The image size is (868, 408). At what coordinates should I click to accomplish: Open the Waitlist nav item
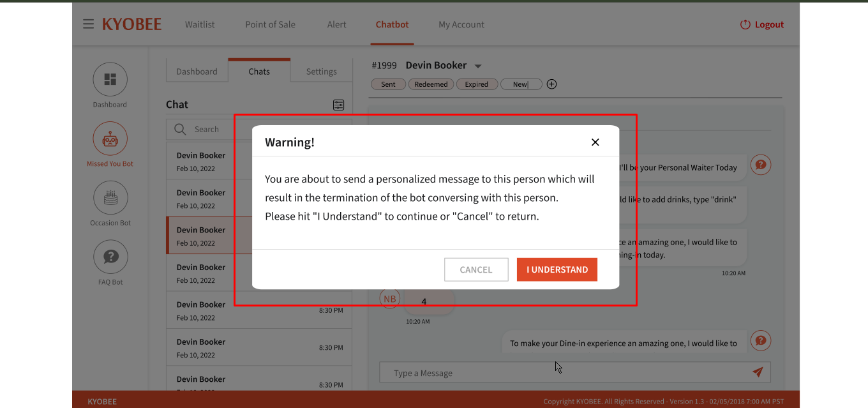(200, 24)
